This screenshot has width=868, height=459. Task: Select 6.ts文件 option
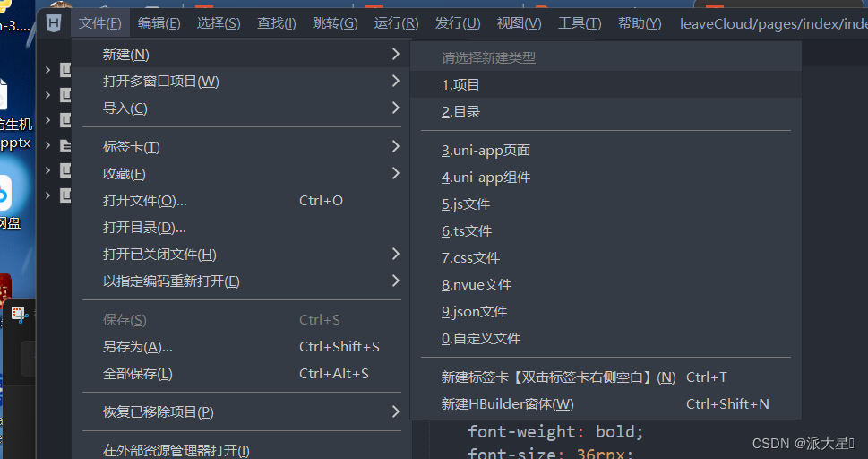606,231
